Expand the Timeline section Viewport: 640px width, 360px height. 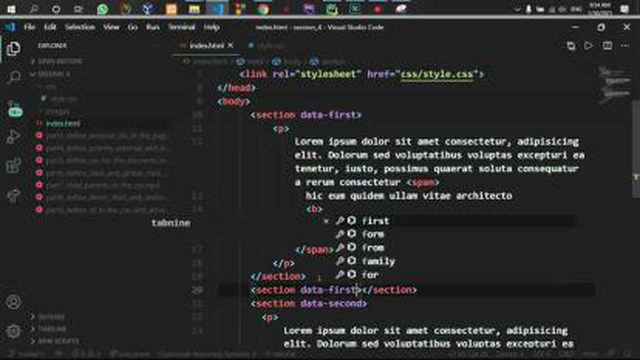click(x=49, y=329)
